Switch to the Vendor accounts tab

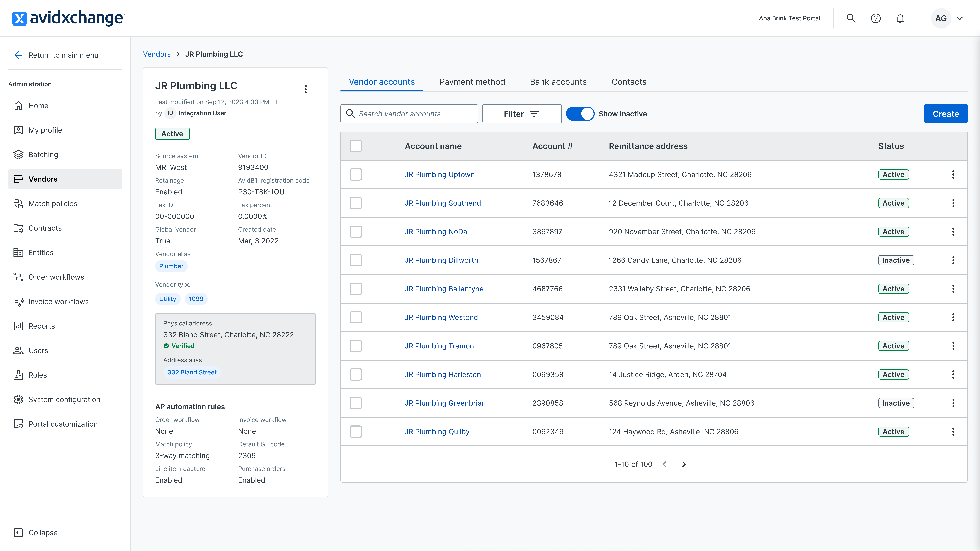pyautogui.click(x=382, y=82)
